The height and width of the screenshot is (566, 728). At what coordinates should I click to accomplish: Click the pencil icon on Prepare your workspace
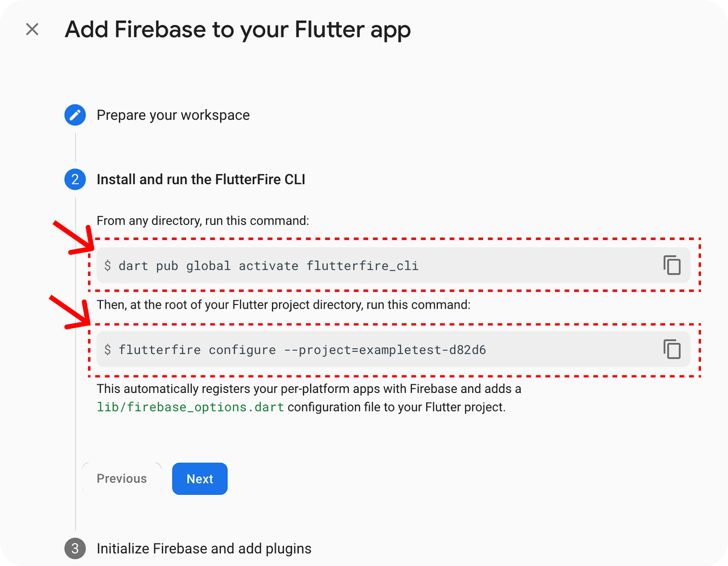coord(75,115)
